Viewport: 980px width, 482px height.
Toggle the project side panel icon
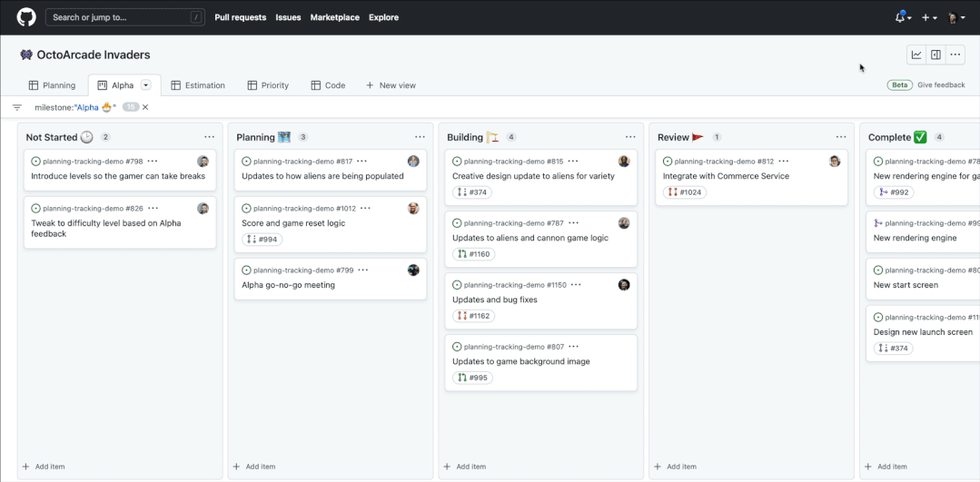pyautogui.click(x=935, y=55)
